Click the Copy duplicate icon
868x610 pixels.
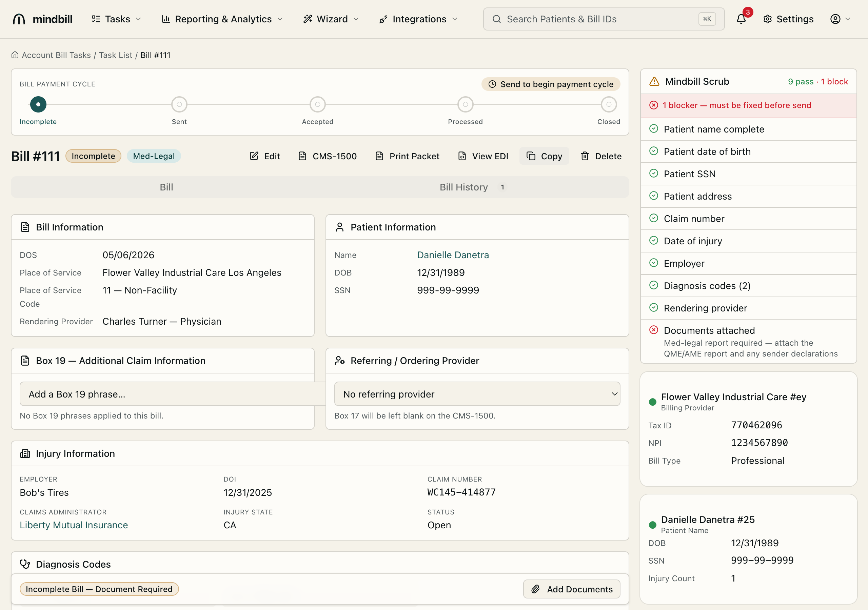(531, 156)
